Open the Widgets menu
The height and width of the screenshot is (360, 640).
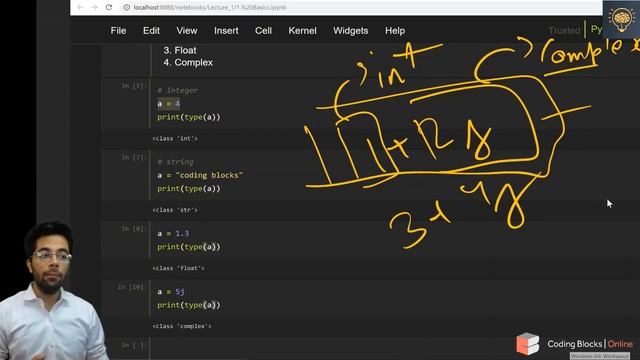[351, 31]
